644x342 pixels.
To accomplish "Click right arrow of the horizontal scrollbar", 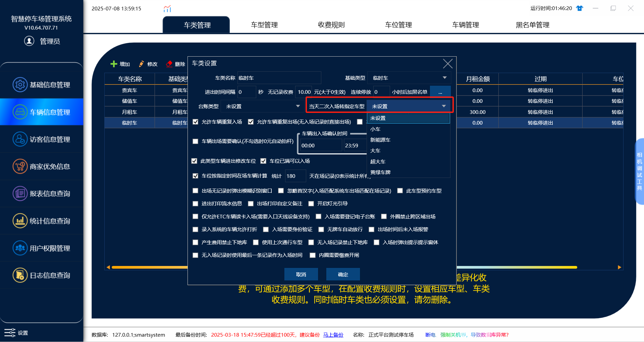I will (620, 267).
